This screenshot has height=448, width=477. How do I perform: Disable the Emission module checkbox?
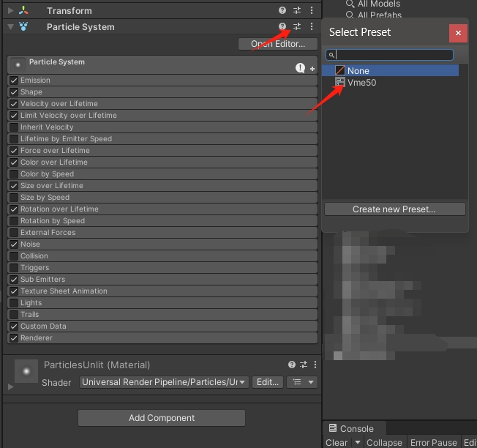pos(14,81)
